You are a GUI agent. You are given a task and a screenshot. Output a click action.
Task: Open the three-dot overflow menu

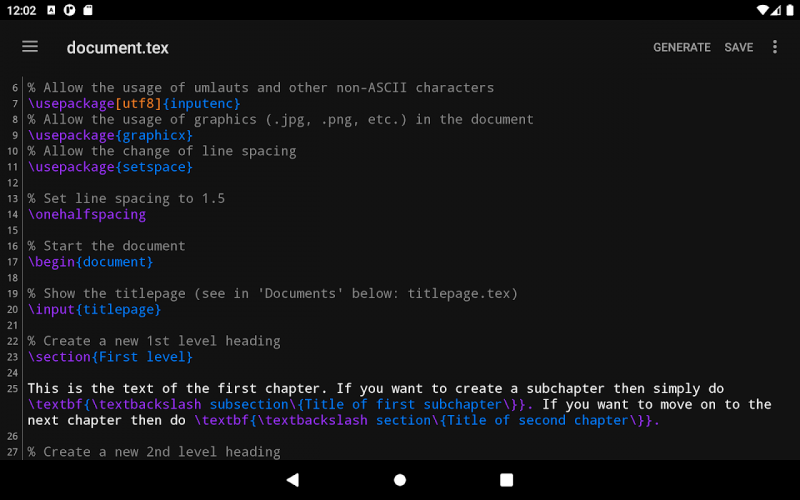click(x=774, y=47)
